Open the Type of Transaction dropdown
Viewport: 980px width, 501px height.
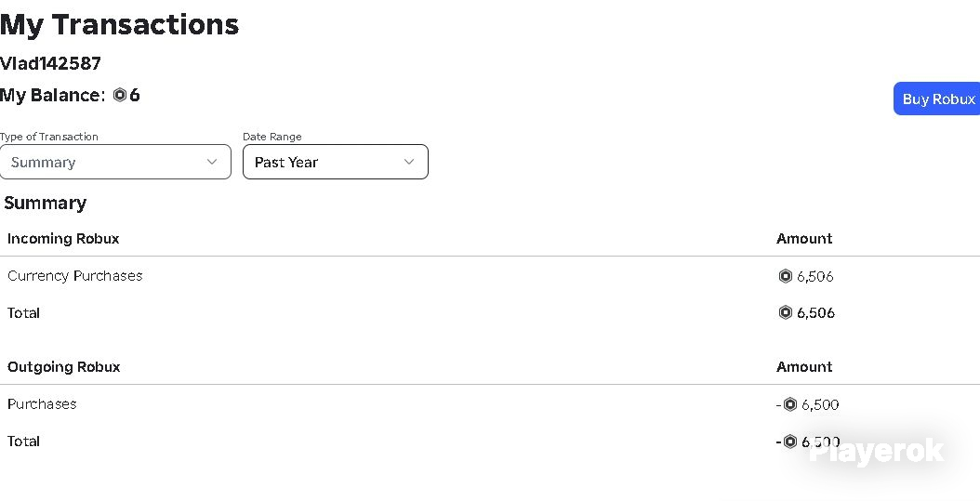pos(115,162)
